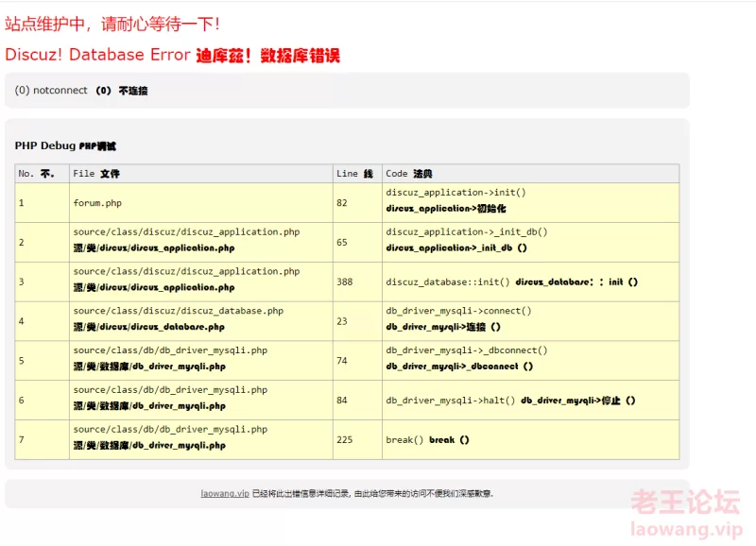The width and height of the screenshot is (756, 546).
Task: Select row 5 db_driver_mysqli.php file path
Action: (x=170, y=350)
